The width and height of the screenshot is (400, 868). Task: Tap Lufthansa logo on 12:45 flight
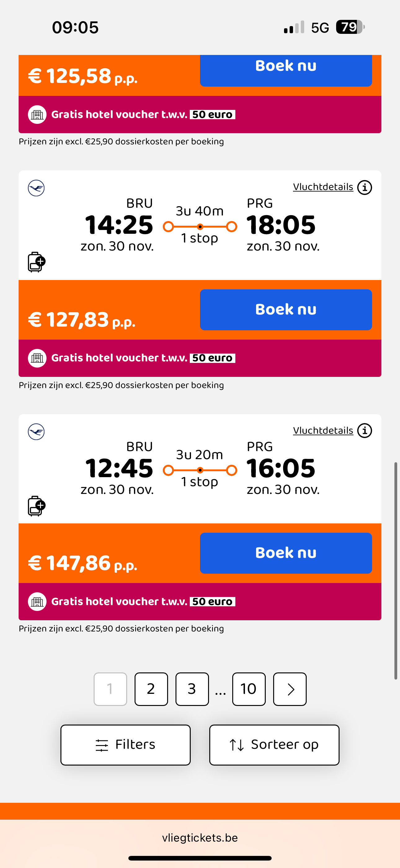tap(36, 432)
